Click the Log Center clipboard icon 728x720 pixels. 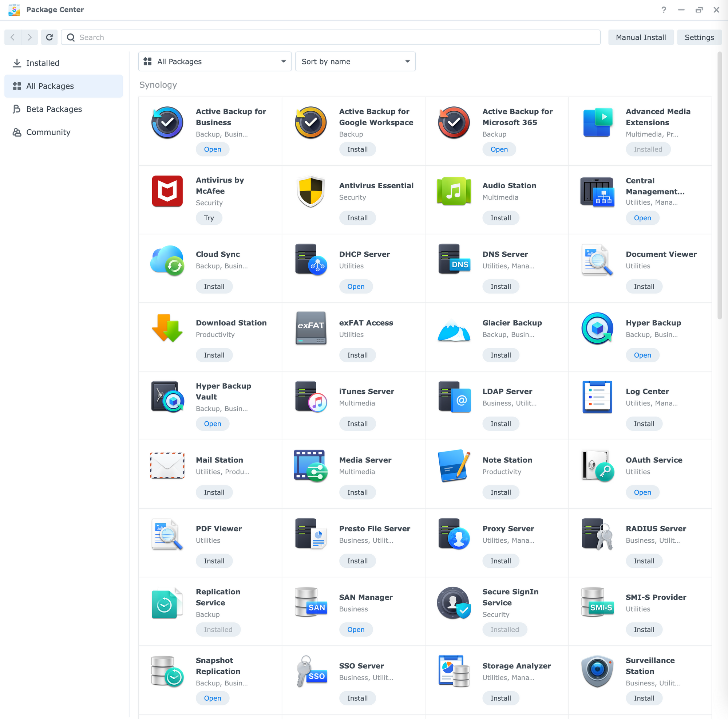(598, 397)
